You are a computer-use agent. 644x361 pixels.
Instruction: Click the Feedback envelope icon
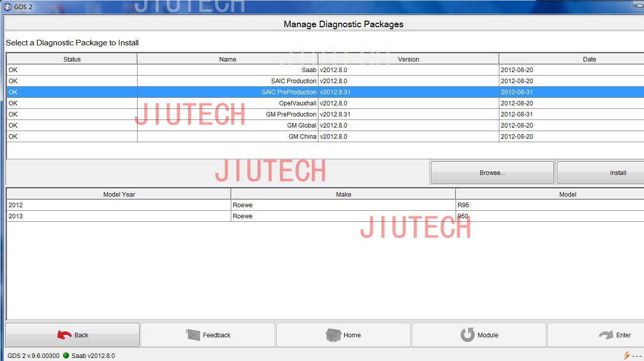click(x=194, y=335)
